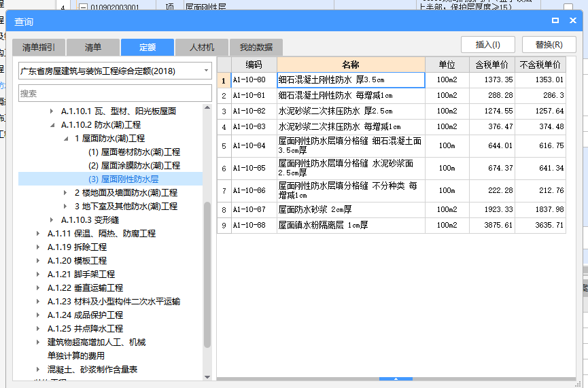Click the 替换(R) button
This screenshot has width=588, height=388.
pos(549,45)
